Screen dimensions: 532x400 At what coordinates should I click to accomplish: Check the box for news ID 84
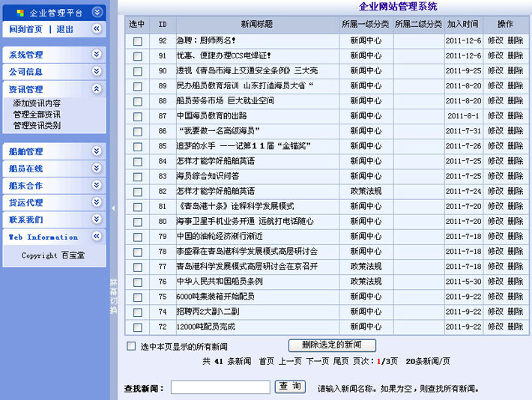(x=137, y=162)
